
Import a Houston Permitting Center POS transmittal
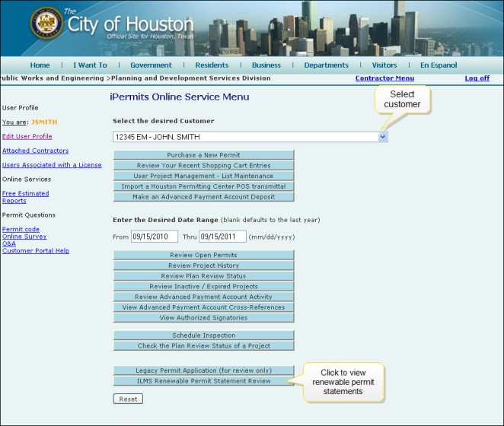[203, 186]
